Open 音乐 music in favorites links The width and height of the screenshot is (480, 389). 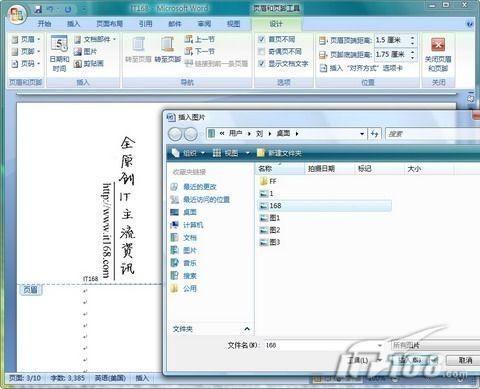(x=184, y=263)
